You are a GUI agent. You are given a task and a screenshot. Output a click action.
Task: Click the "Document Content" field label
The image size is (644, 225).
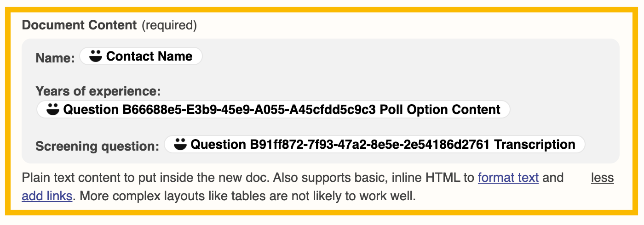click(x=80, y=25)
